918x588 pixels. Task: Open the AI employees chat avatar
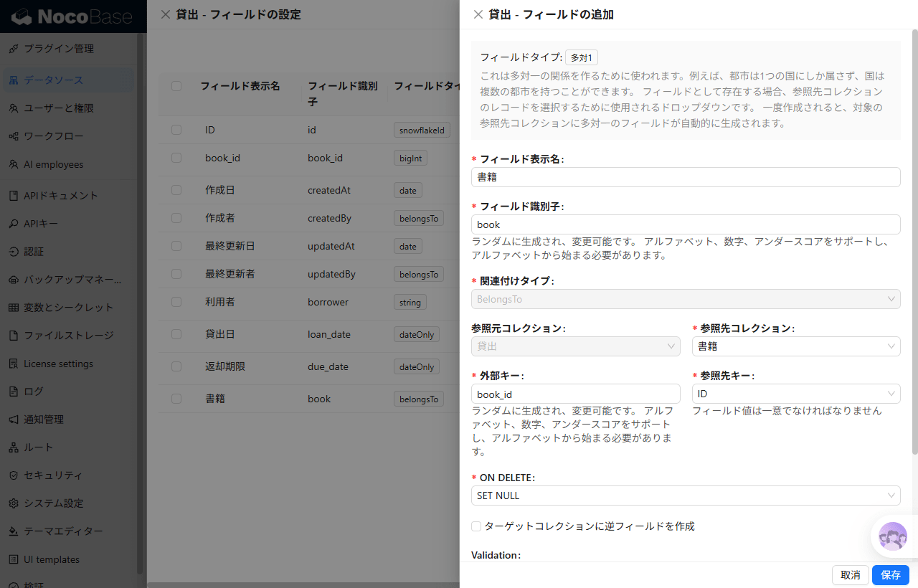click(x=893, y=536)
